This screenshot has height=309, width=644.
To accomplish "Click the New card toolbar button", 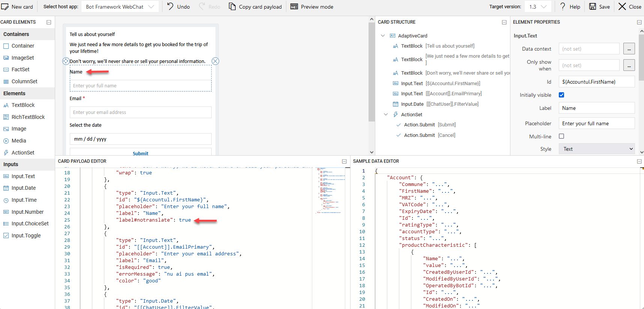I will [x=17, y=7].
